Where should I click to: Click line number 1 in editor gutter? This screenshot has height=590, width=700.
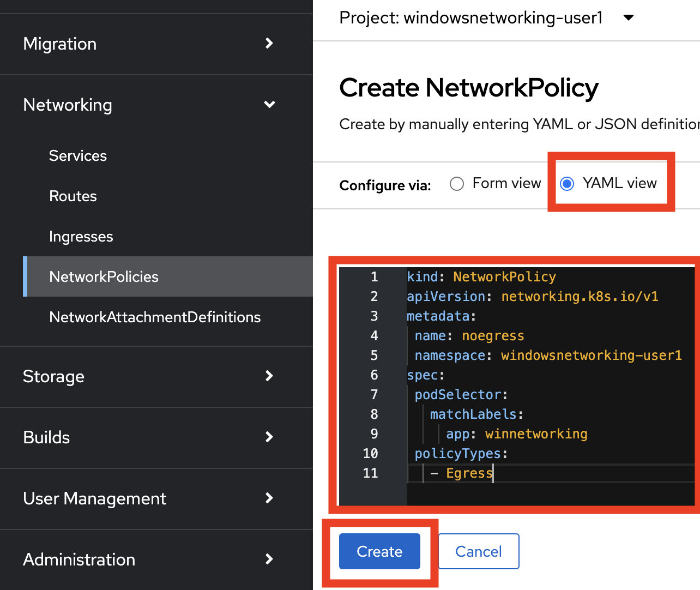pyautogui.click(x=374, y=277)
